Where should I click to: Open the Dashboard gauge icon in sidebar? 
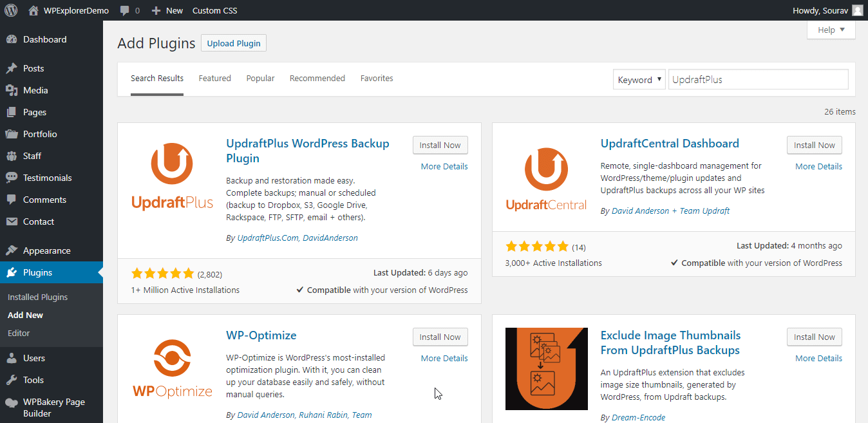pyautogui.click(x=14, y=39)
